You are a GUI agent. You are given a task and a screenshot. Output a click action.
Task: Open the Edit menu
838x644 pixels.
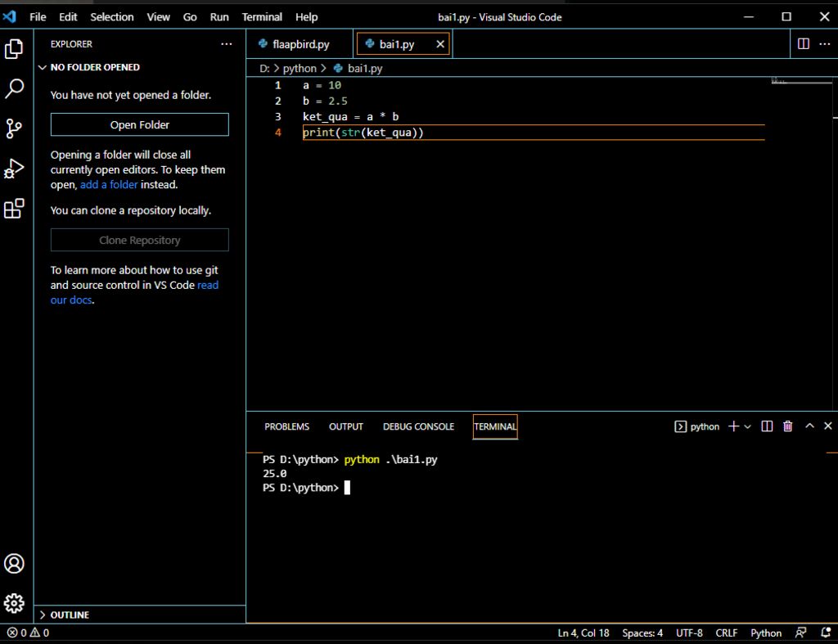(x=68, y=17)
